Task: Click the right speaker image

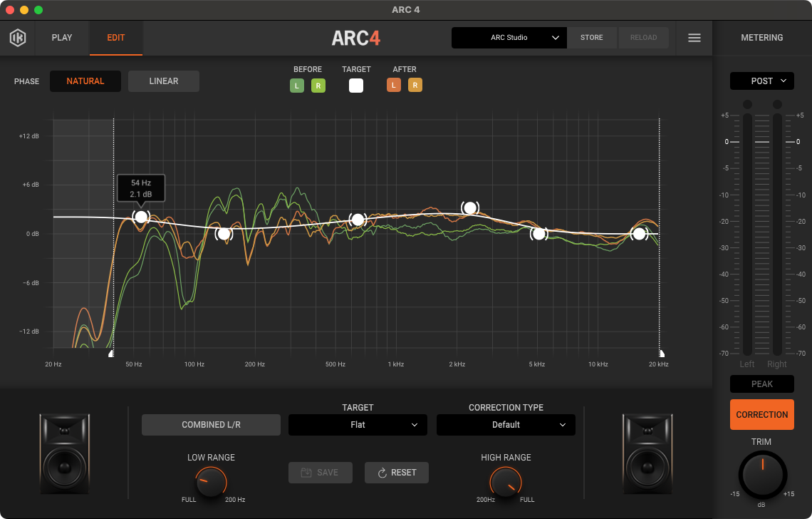Action: tap(647, 453)
